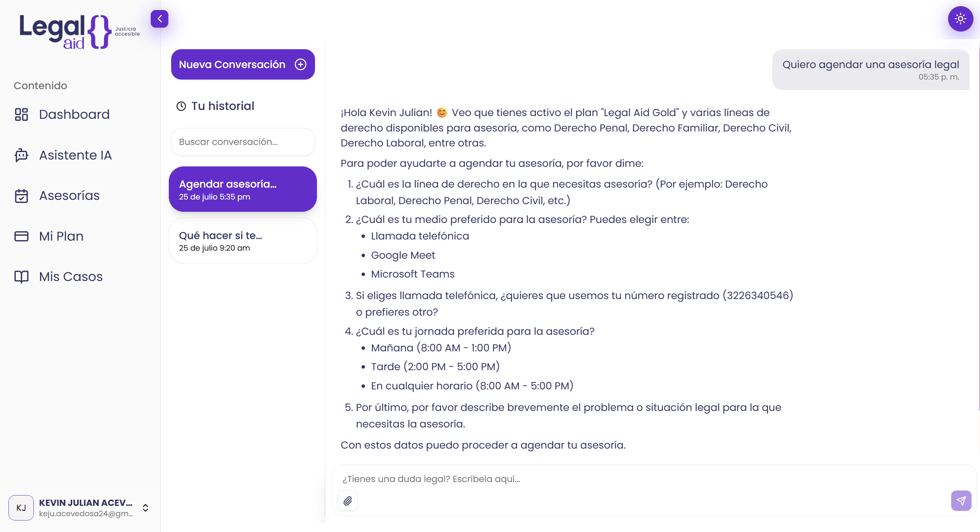Click the Dashboard grid icon

[22, 115]
